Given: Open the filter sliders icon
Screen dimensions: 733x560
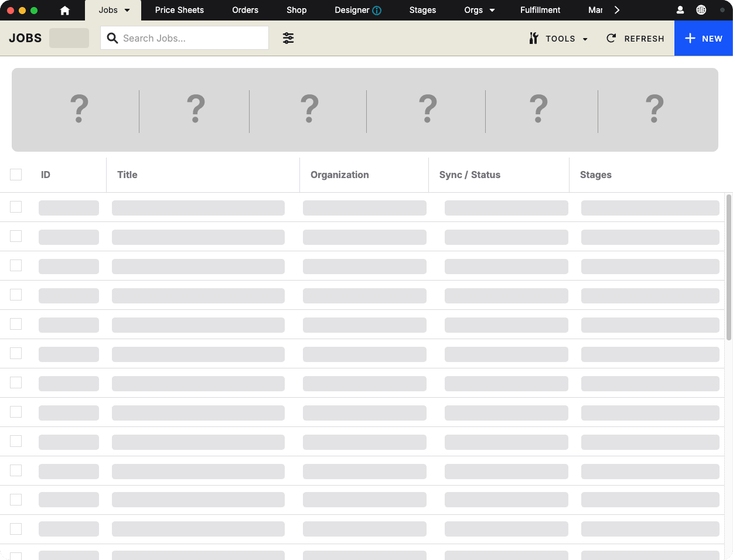Looking at the screenshot, I should tap(288, 38).
